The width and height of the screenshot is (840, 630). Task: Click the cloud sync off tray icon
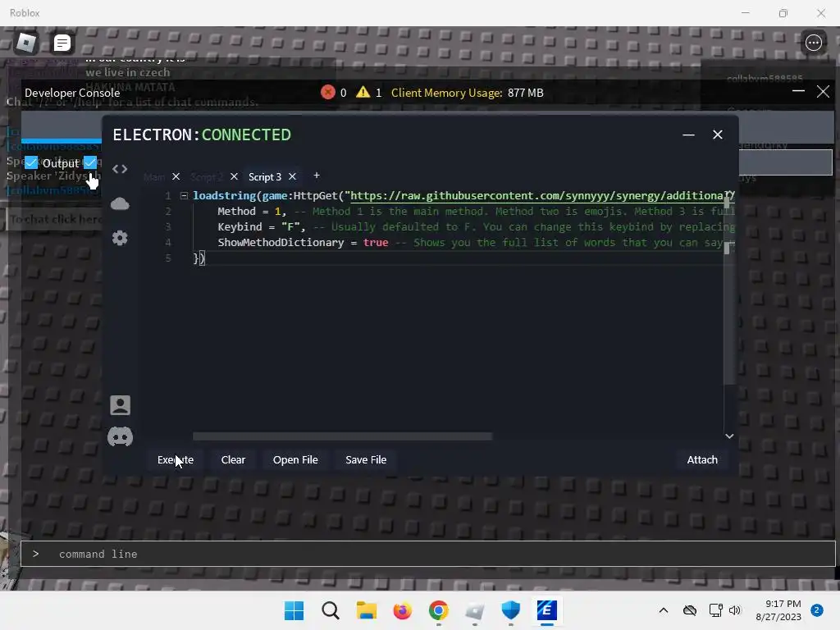(689, 610)
